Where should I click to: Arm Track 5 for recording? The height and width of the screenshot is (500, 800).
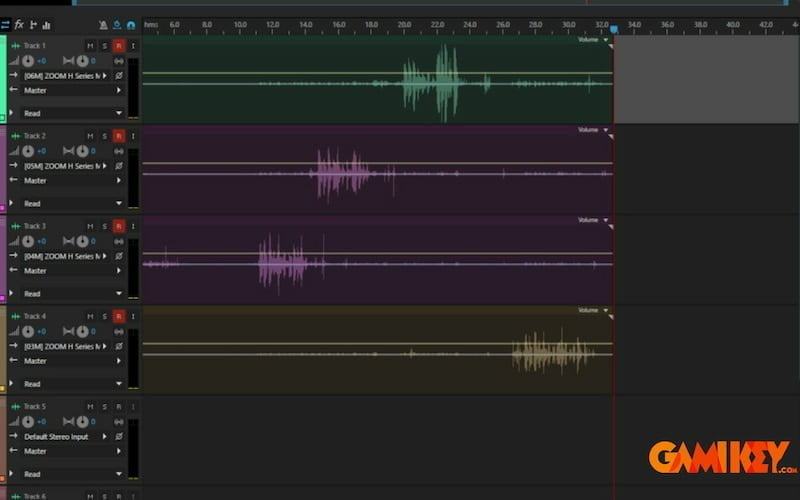[119, 407]
